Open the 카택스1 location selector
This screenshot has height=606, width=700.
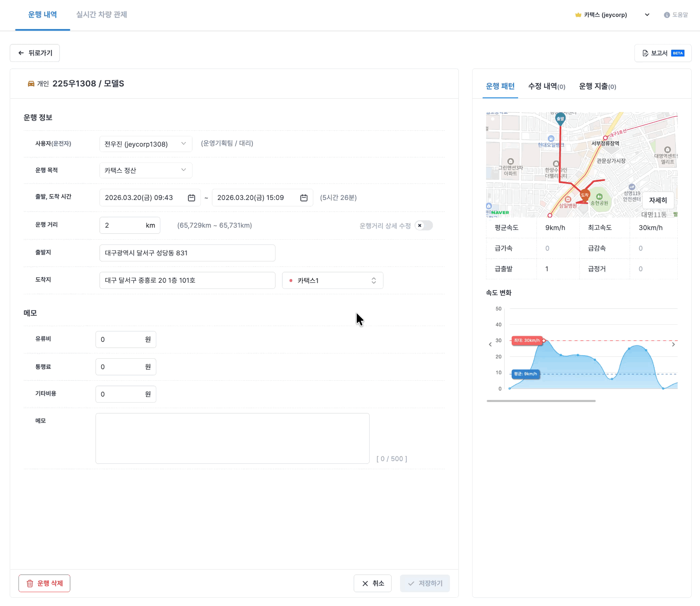[332, 281]
